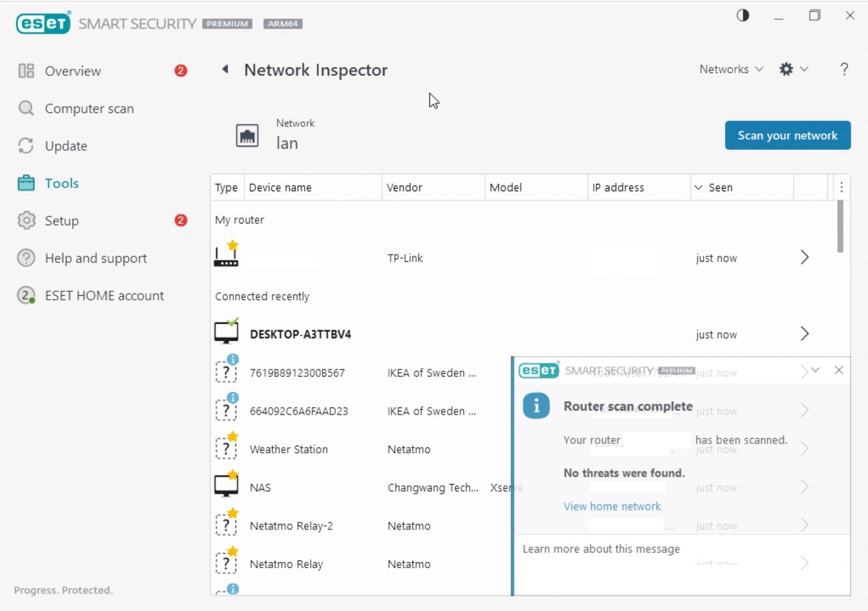This screenshot has width=868, height=611.
Task: Click the red badge next to Setup
Action: click(x=181, y=220)
